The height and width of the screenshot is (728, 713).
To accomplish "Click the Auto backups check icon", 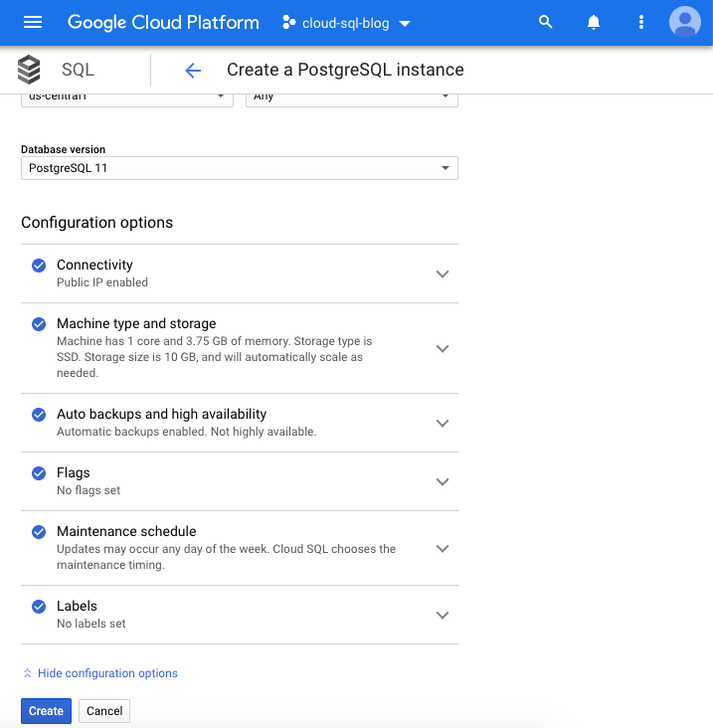I will 39,414.
